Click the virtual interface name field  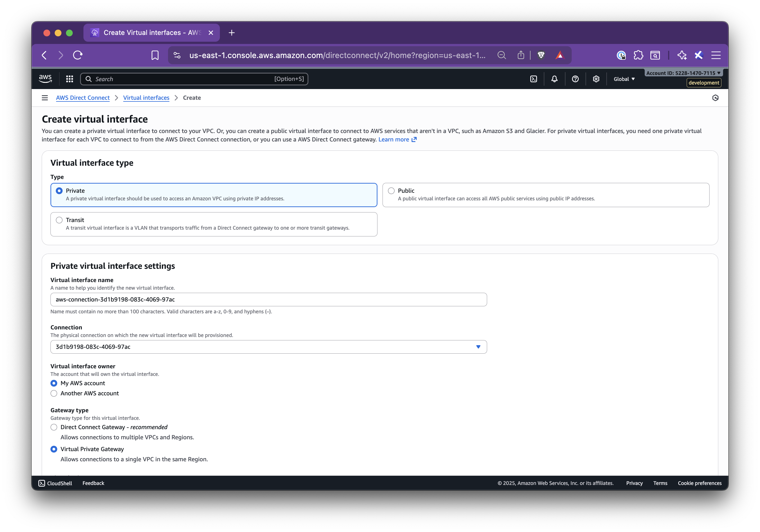268,299
